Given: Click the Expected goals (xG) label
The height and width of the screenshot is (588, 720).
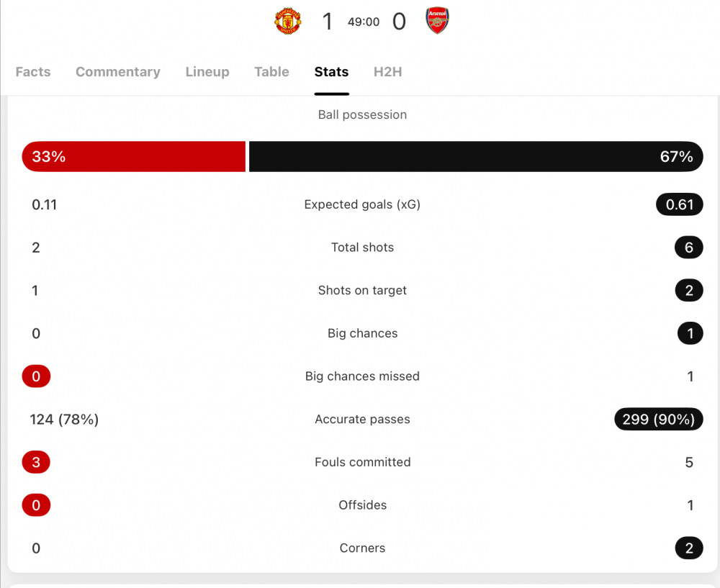Looking at the screenshot, I should (x=362, y=204).
